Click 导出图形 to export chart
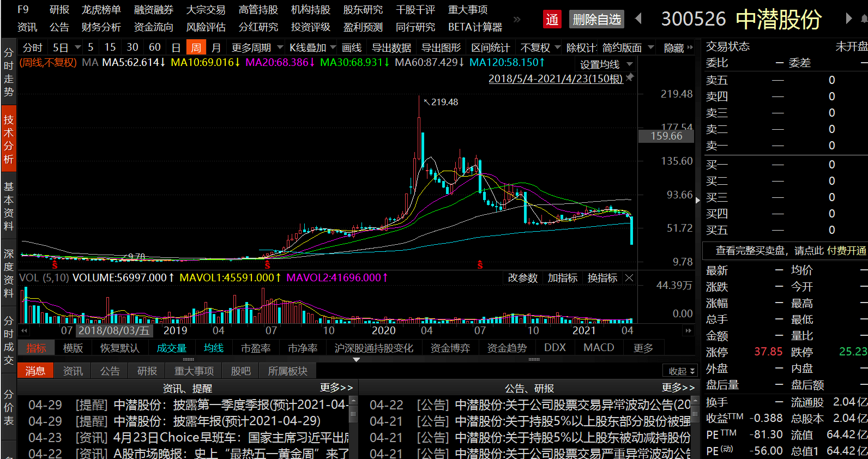The height and width of the screenshot is (459, 868). click(x=441, y=47)
